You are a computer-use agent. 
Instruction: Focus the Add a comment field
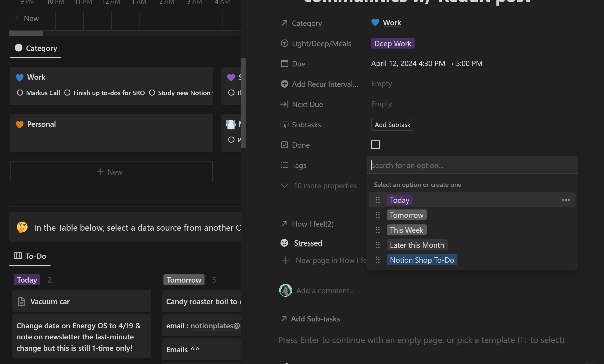[325, 290]
